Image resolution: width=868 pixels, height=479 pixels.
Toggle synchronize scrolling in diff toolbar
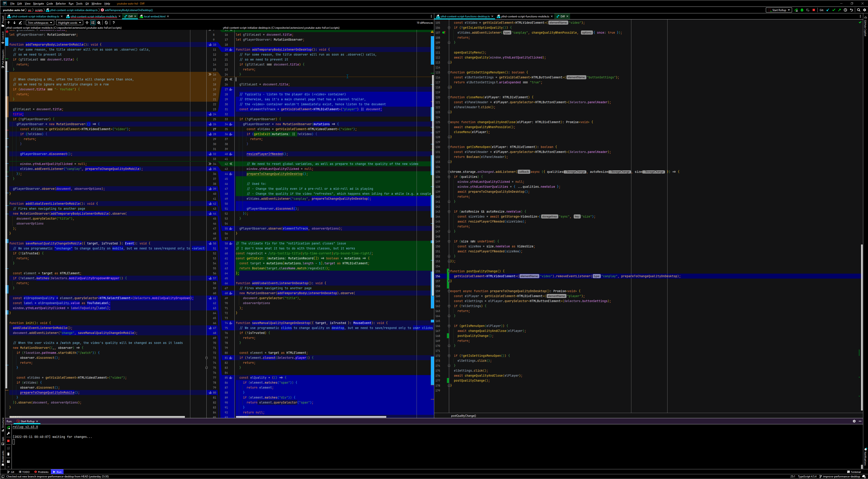point(93,23)
